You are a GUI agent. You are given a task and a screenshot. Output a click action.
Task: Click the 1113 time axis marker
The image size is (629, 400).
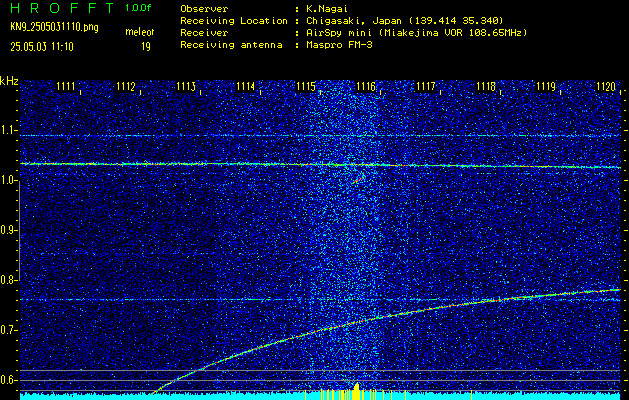[x=186, y=86]
